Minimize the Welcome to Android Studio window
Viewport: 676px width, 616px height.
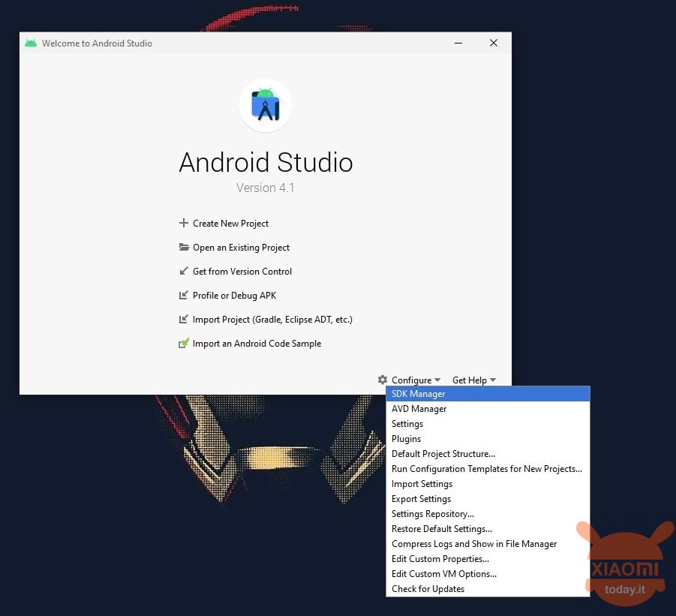pyautogui.click(x=458, y=43)
